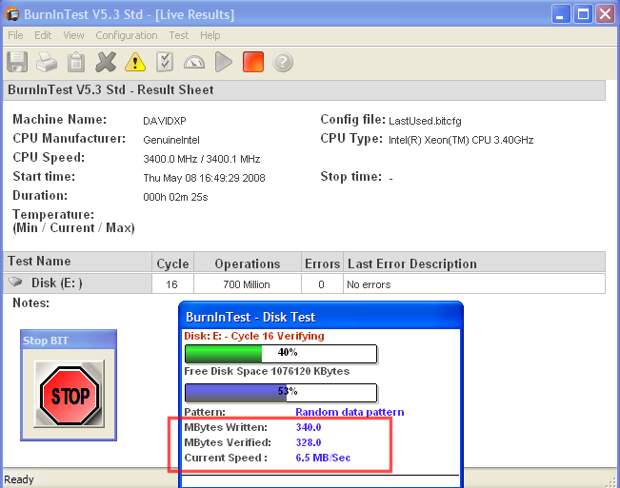Open the Configuration menu
The image size is (620, 488).
[127, 35]
